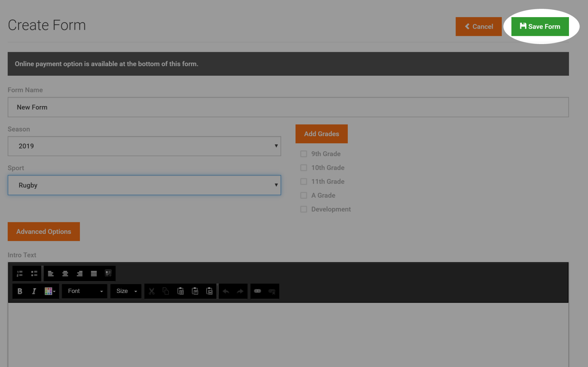This screenshot has width=588, height=367.
Task: Click the Cancel button
Action: point(479,27)
